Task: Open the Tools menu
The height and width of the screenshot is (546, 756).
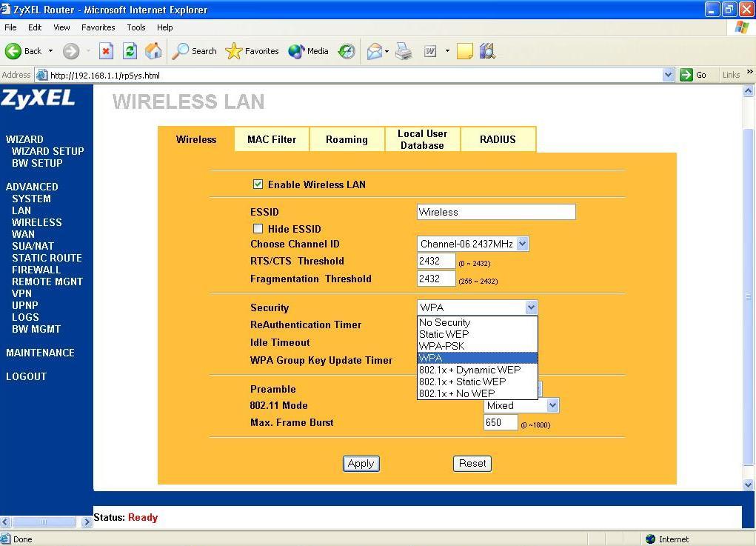Action: click(136, 27)
